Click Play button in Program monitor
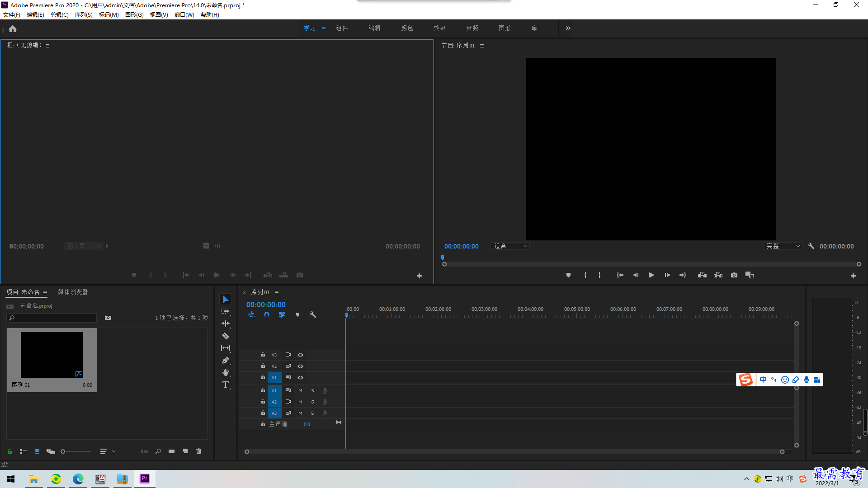This screenshot has height=488, width=868. (x=651, y=275)
